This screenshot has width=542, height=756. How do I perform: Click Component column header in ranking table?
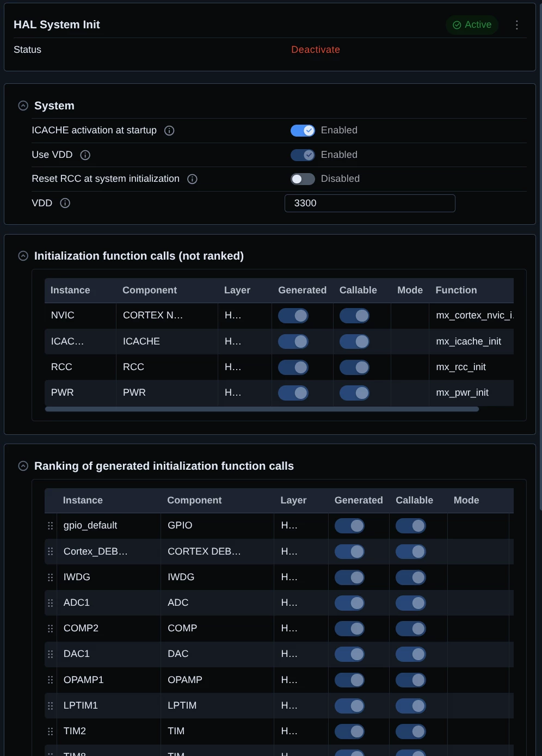194,500
